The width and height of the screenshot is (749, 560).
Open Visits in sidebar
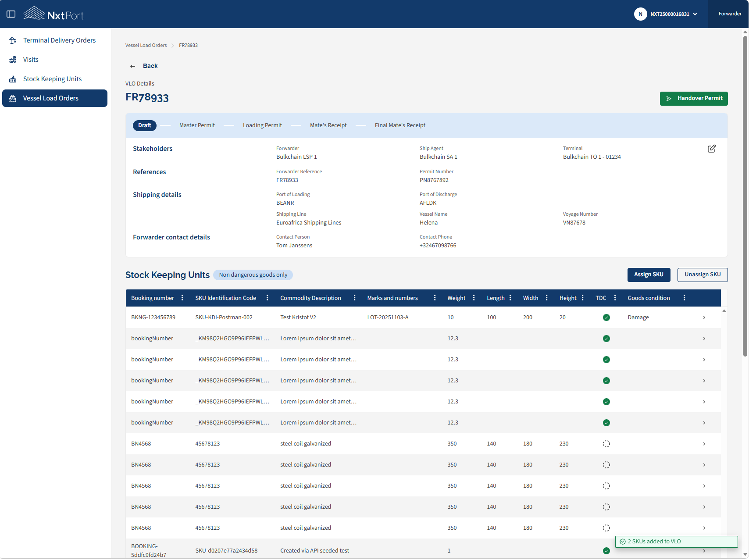click(55, 60)
